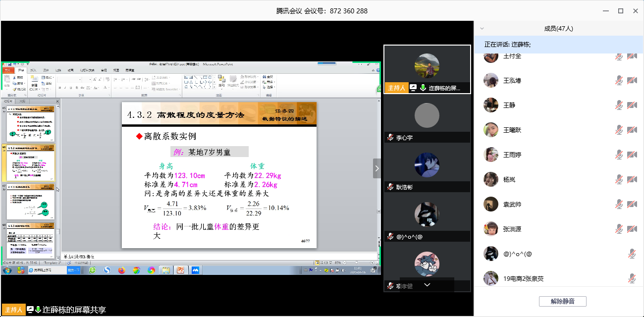Toggle camera for 袁武帅 in member list
The width and height of the screenshot is (644, 317).
[x=632, y=204]
